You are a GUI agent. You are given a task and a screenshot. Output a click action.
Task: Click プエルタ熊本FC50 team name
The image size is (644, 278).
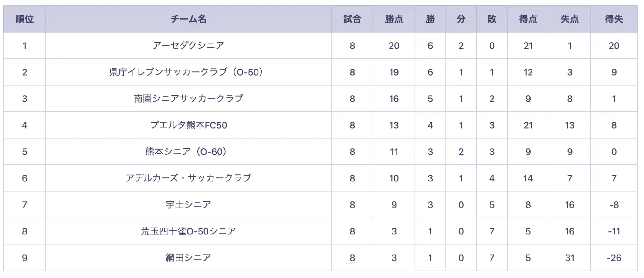point(189,125)
